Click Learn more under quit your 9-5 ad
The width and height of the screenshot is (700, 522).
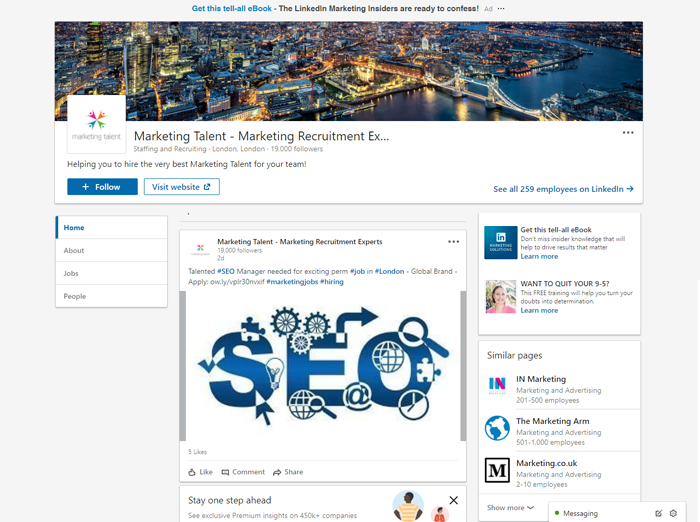click(x=539, y=310)
